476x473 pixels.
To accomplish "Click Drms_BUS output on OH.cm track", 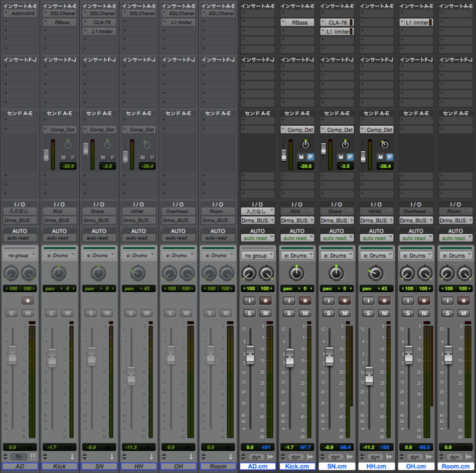I will pos(416,220).
